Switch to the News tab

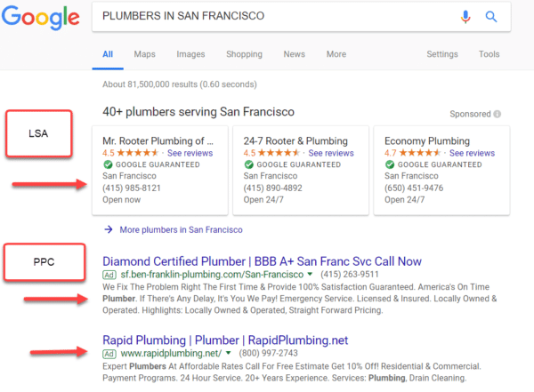[295, 54]
